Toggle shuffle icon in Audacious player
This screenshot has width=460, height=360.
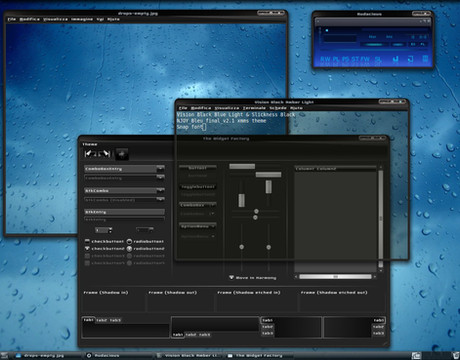pyautogui.click(x=395, y=59)
